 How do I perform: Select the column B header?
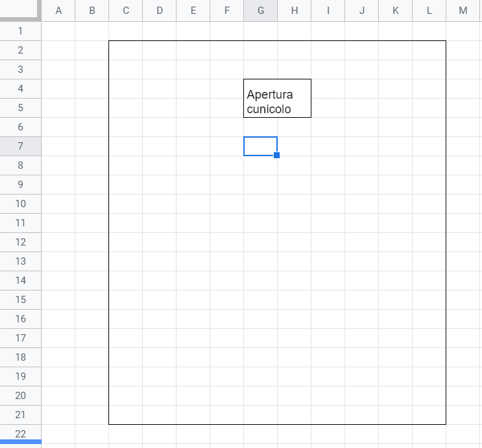pos(92,11)
